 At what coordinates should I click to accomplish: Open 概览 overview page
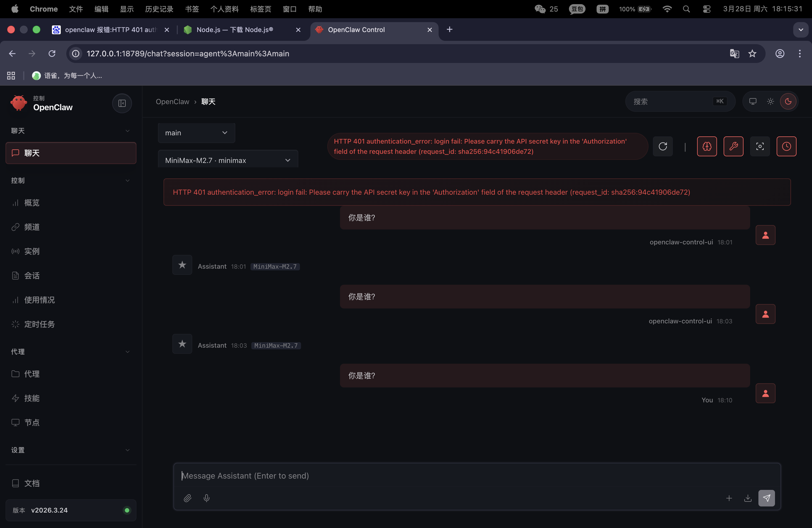pyautogui.click(x=71, y=203)
